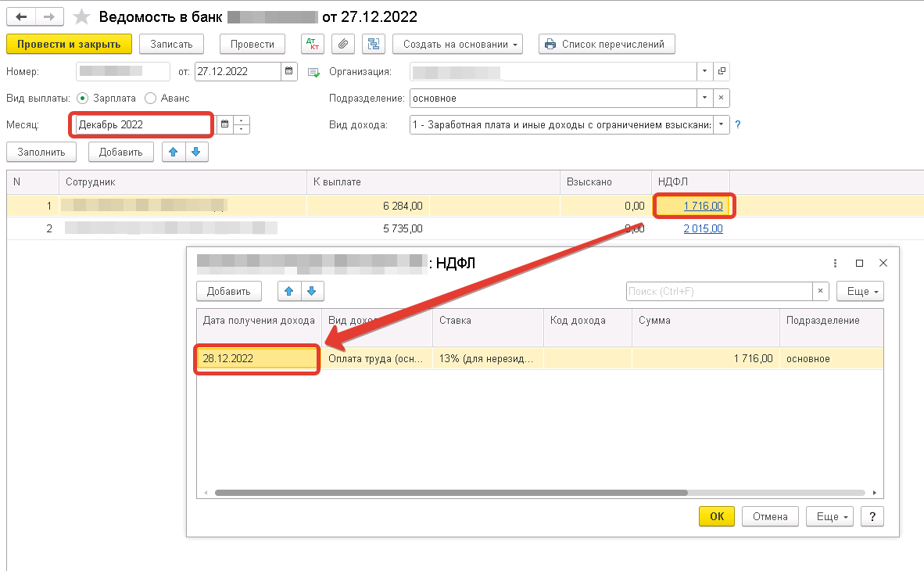Maximize the НДФЛ dialog window
This screenshot has height=571, width=924.
pyautogui.click(x=859, y=263)
